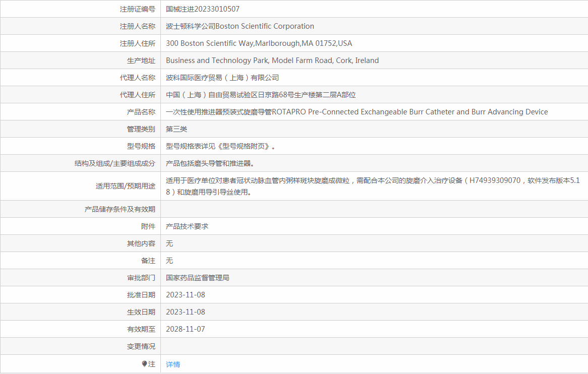Click 产品包括磨头导管和推进器 text
This screenshot has height=374, width=588.
tap(210, 163)
